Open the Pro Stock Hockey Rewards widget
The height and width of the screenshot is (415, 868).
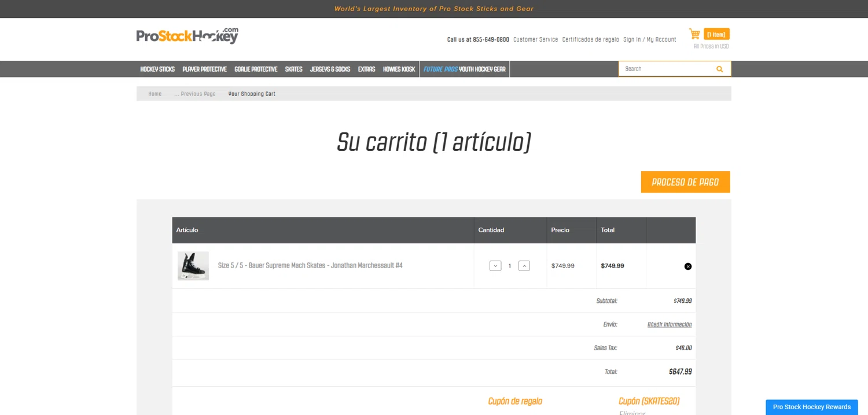[812, 407]
